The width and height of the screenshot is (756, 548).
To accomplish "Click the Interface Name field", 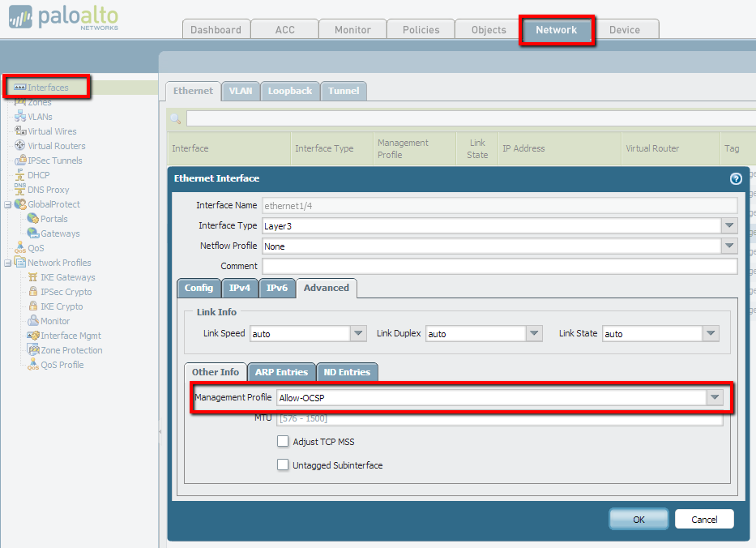I will point(499,206).
